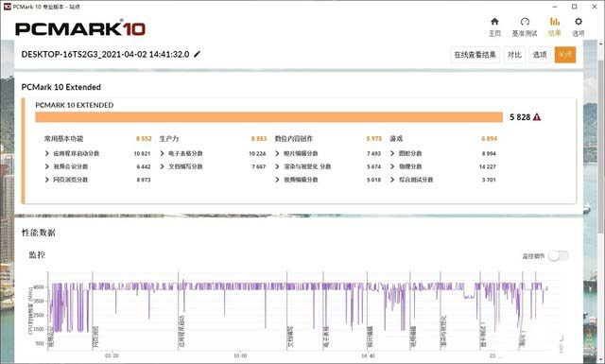
Task: Expand the 电子表格分数 row
Action: click(x=162, y=153)
